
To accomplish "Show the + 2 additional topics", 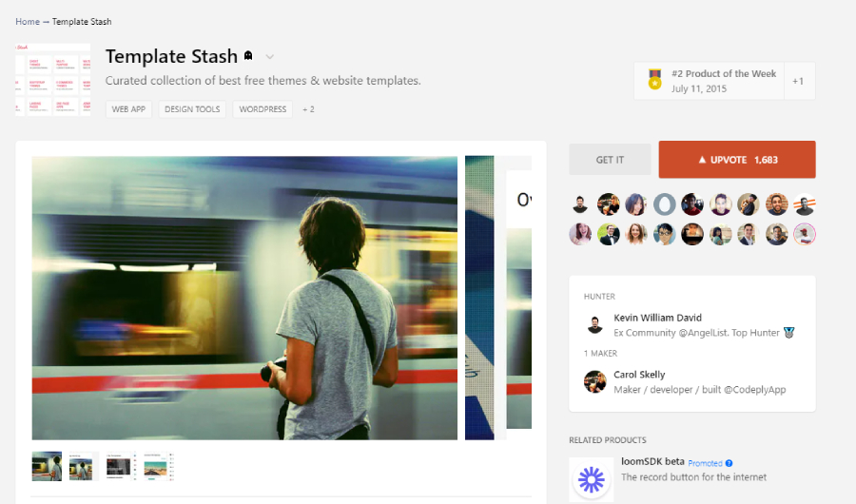I will (308, 109).
